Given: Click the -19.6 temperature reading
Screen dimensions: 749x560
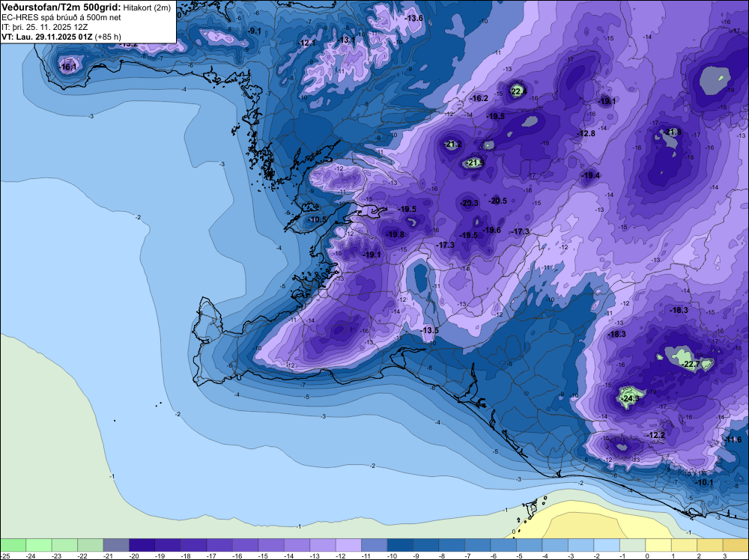Looking at the screenshot, I should click(x=491, y=230).
